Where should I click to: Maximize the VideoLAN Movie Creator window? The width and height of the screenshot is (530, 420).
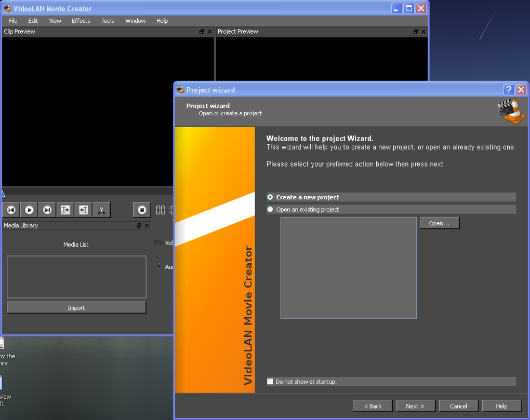(x=408, y=8)
